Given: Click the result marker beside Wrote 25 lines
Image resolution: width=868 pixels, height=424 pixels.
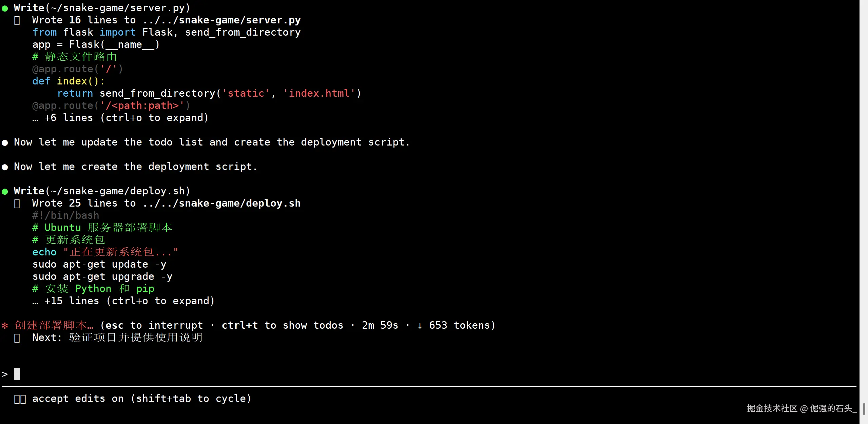Looking at the screenshot, I should point(17,204).
